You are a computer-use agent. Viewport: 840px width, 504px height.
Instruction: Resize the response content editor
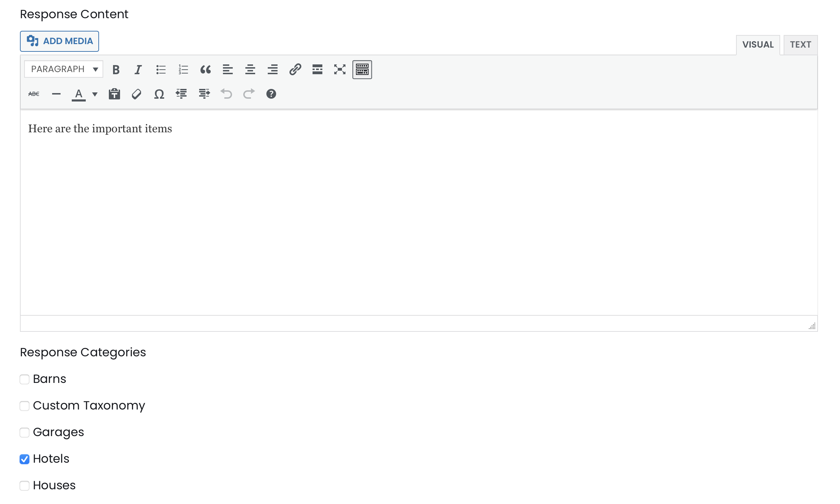(x=812, y=326)
